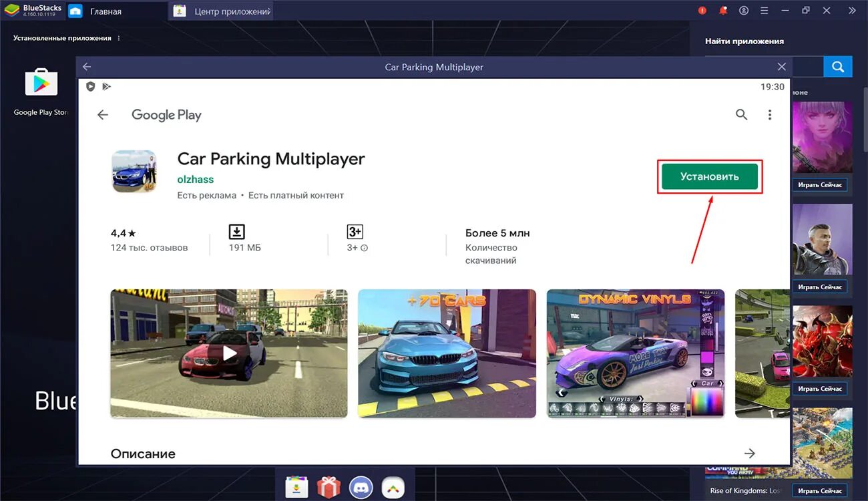Click the 3+ age rating info icon
Screen dimensions: 868x501
[x=365, y=248]
